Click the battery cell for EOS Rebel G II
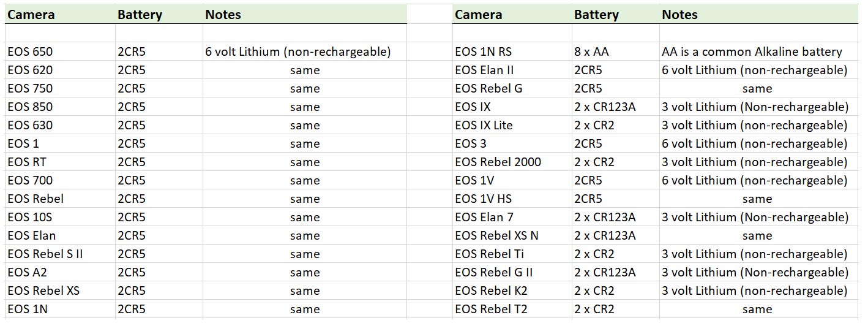Screen dimensions: 868x323 (605, 273)
